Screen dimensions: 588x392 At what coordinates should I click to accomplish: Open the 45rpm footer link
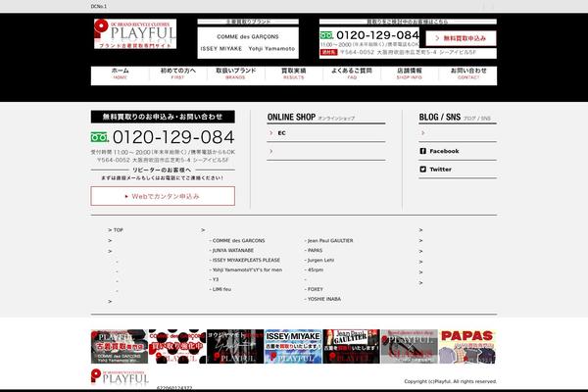315,269
